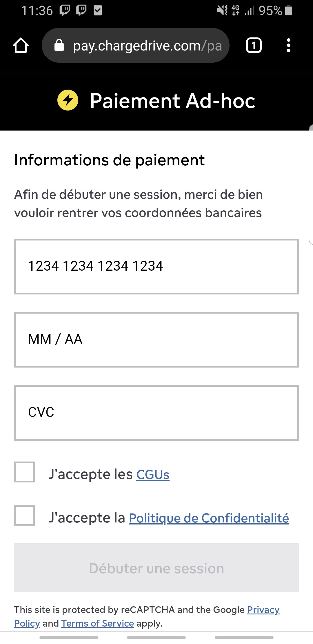Tap the padlock site security icon
Image resolution: width=313 pixels, height=644 pixels.
pyautogui.click(x=59, y=46)
